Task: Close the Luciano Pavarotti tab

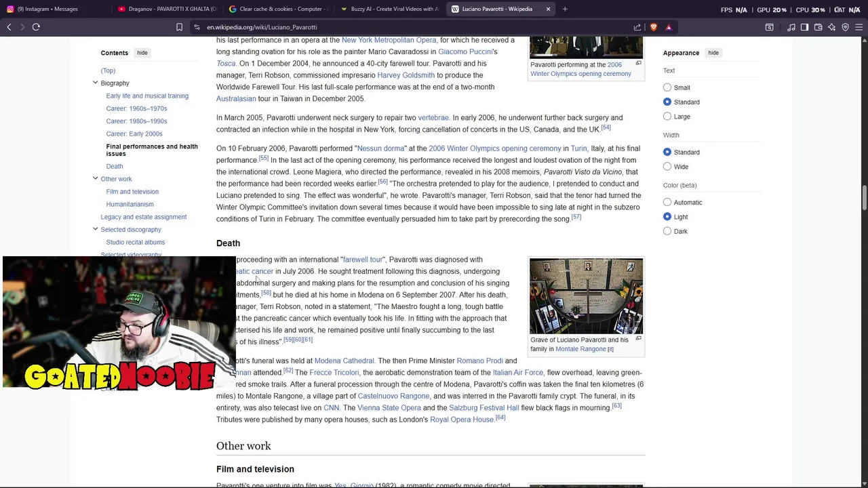Action: (x=548, y=9)
